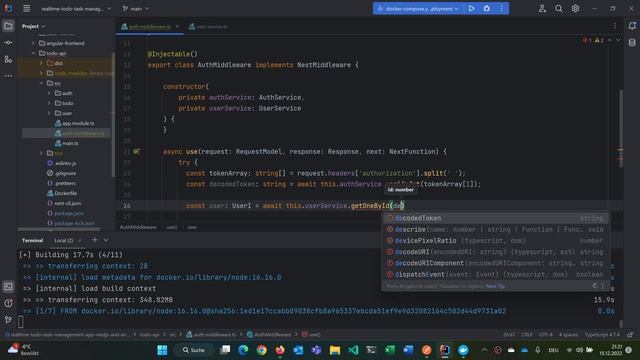Expand the user folder
Viewport: 640px width, 360px height.
coord(49,113)
